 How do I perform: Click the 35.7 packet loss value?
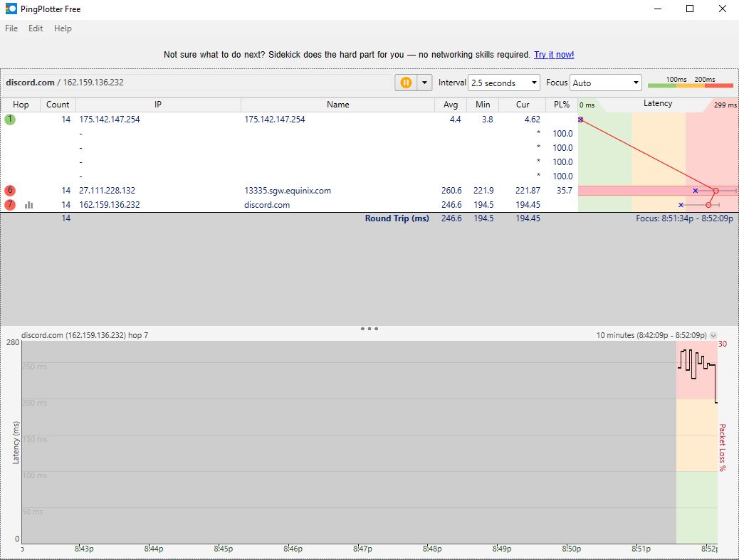click(564, 191)
